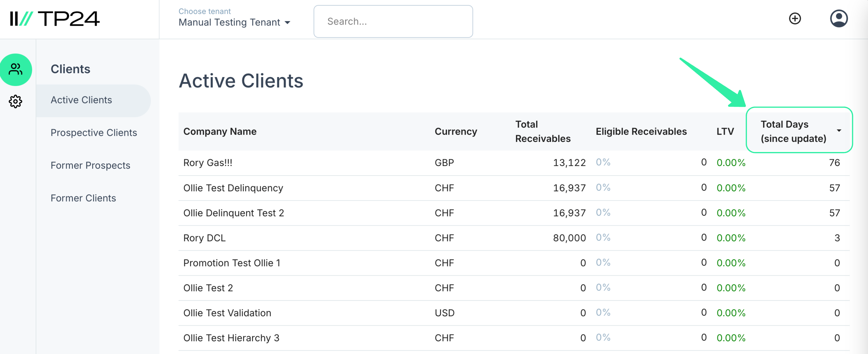Open Active Clients in the sidebar
Viewport: 868px width, 354px height.
[x=81, y=100]
